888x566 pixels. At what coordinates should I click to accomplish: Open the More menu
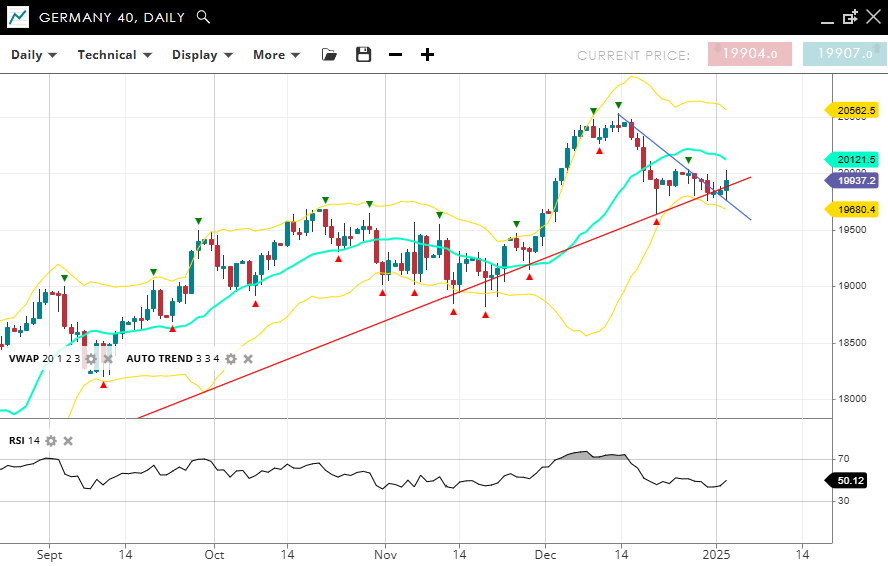point(276,55)
